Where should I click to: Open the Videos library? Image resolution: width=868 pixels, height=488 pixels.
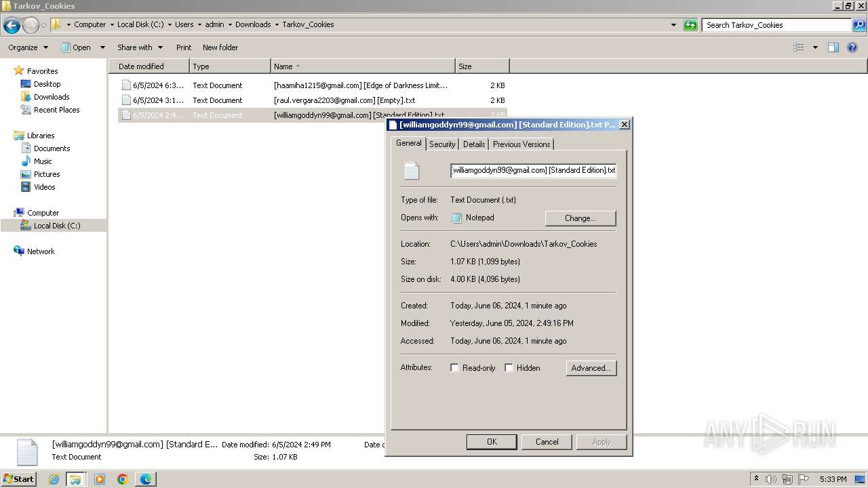pyautogui.click(x=44, y=187)
